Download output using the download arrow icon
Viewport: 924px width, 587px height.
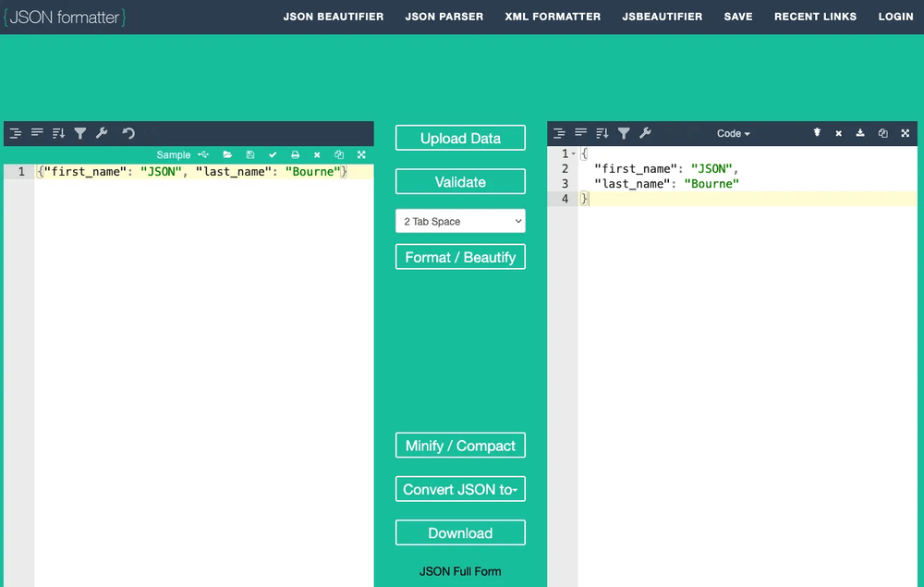point(860,133)
